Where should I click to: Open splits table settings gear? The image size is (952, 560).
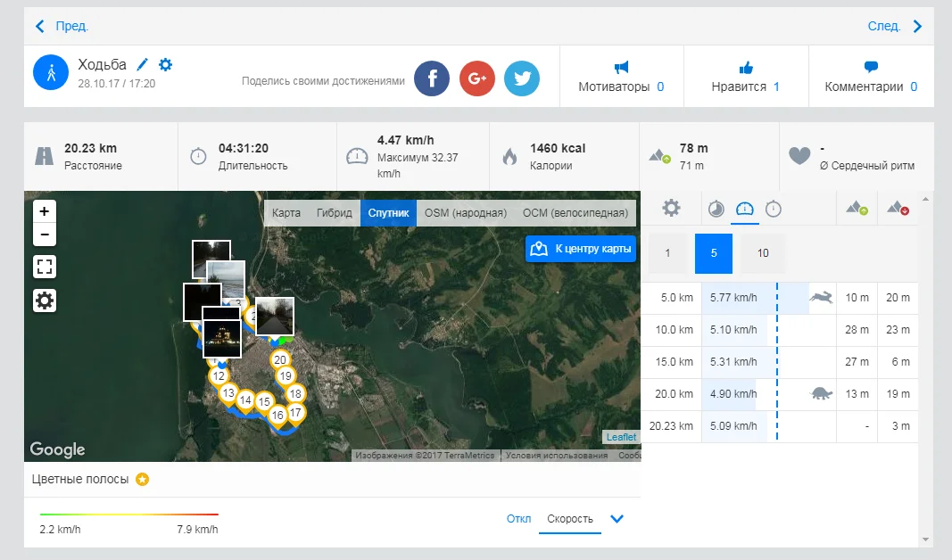click(x=671, y=209)
